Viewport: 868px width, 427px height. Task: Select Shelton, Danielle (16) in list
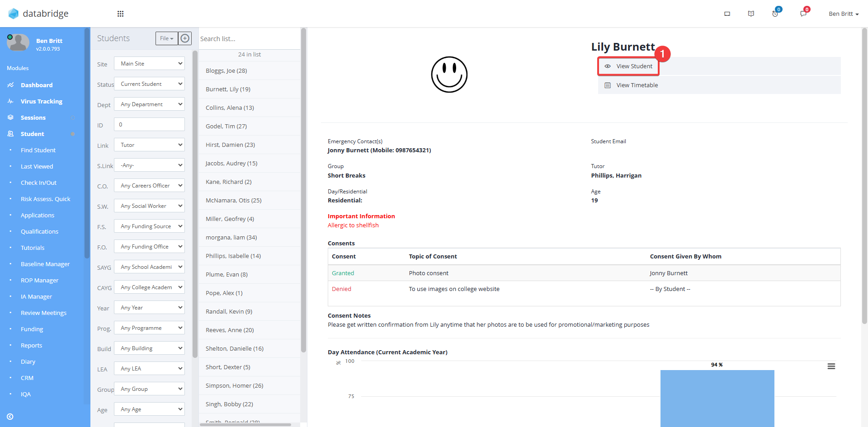tap(250, 348)
